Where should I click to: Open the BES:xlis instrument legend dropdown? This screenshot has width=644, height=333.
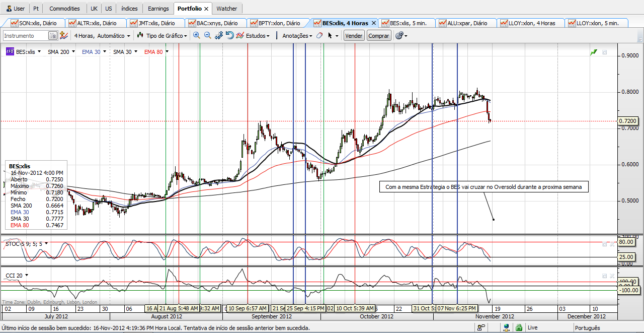pos(39,51)
